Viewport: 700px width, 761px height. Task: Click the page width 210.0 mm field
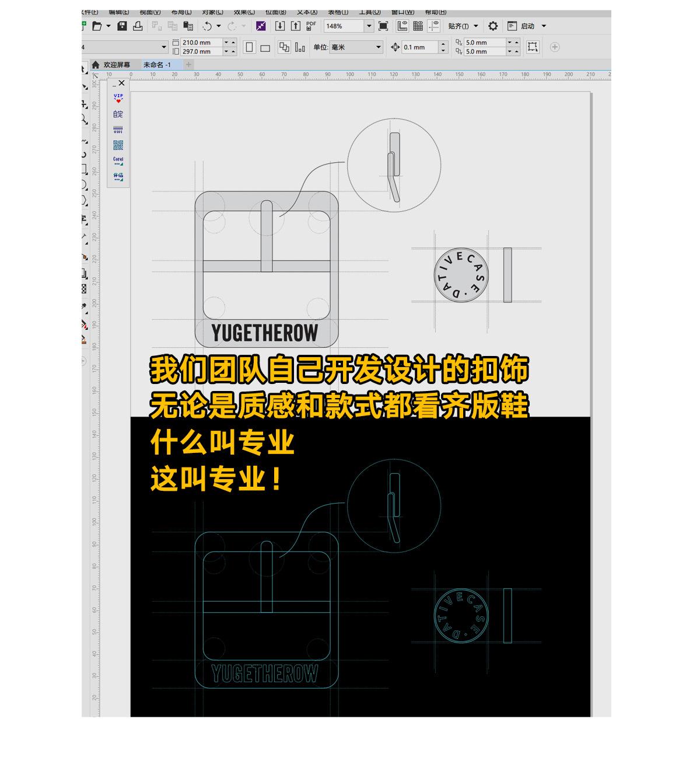tap(201, 43)
